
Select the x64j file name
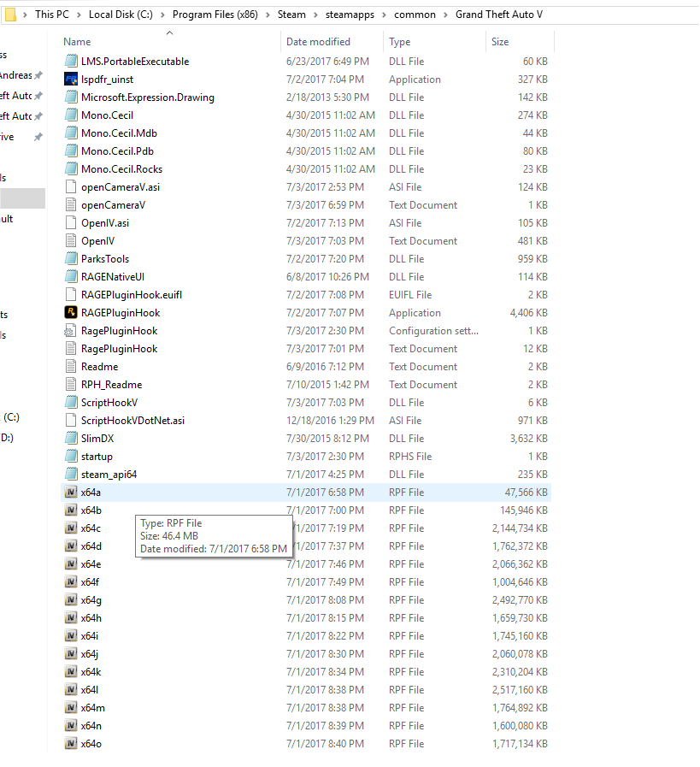pos(90,654)
